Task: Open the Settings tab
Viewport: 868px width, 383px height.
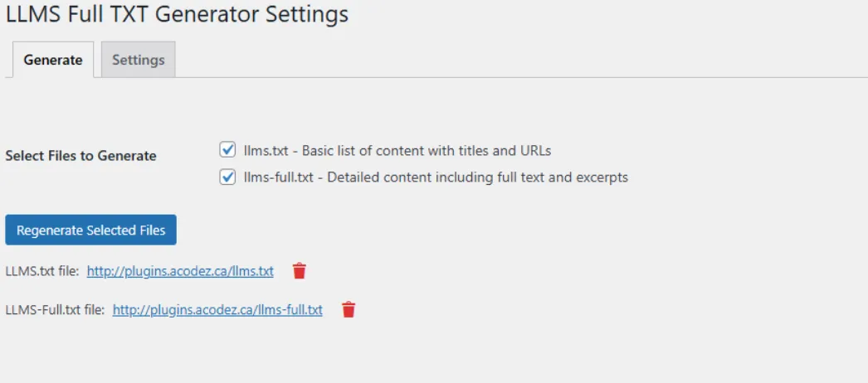Action: coord(138,60)
